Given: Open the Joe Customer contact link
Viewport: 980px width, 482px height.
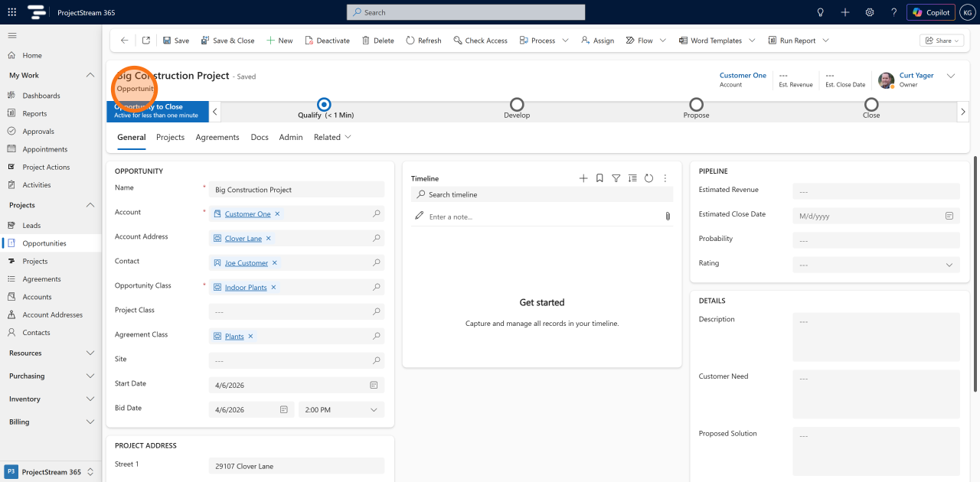Looking at the screenshot, I should pos(247,263).
